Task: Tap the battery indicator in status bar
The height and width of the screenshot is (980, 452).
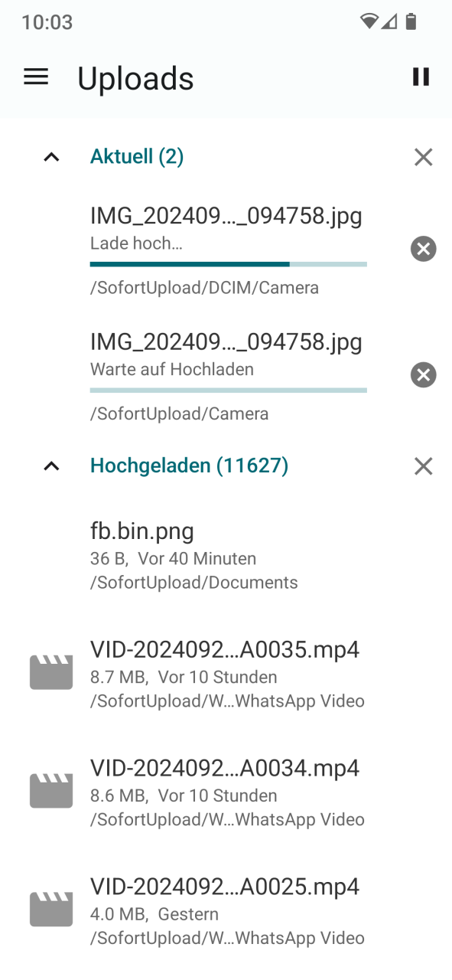Action: (x=411, y=21)
